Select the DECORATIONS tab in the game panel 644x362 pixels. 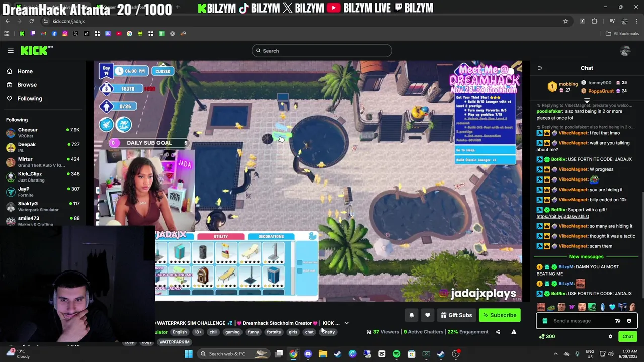click(271, 236)
